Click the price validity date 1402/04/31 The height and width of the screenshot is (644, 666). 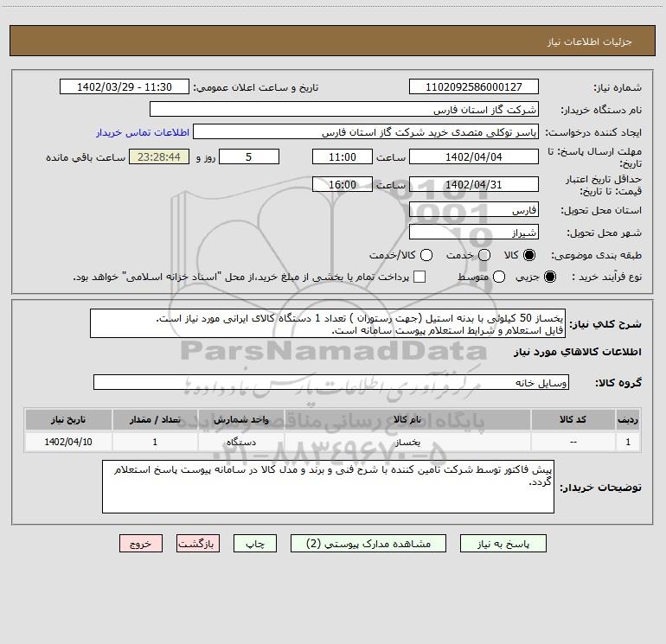tap(474, 185)
